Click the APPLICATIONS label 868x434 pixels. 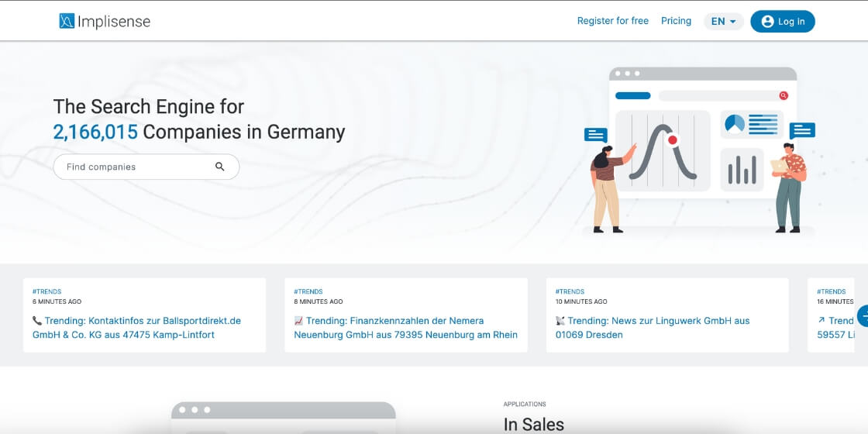tap(525, 404)
